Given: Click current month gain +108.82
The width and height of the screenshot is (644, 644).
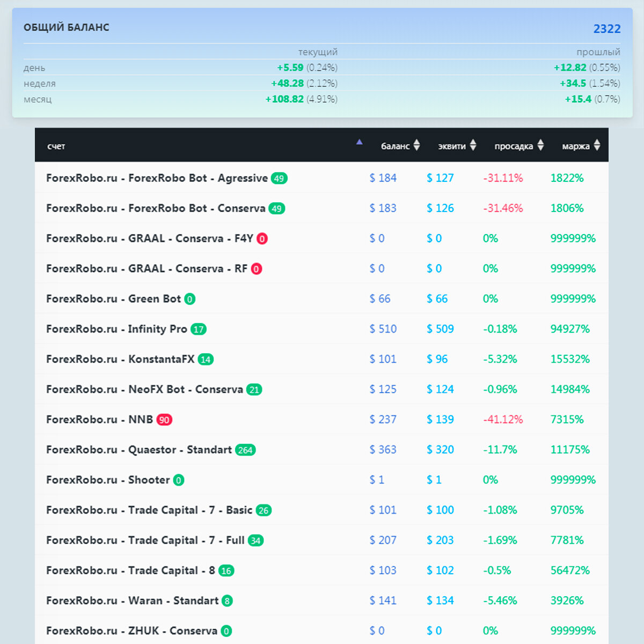Looking at the screenshot, I should tap(284, 99).
